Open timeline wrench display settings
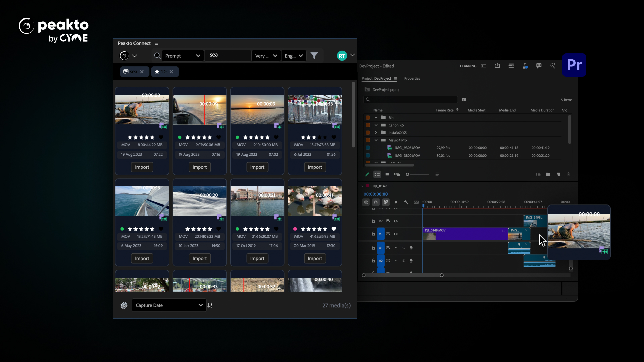Viewport: 644px width, 362px height. (x=406, y=202)
